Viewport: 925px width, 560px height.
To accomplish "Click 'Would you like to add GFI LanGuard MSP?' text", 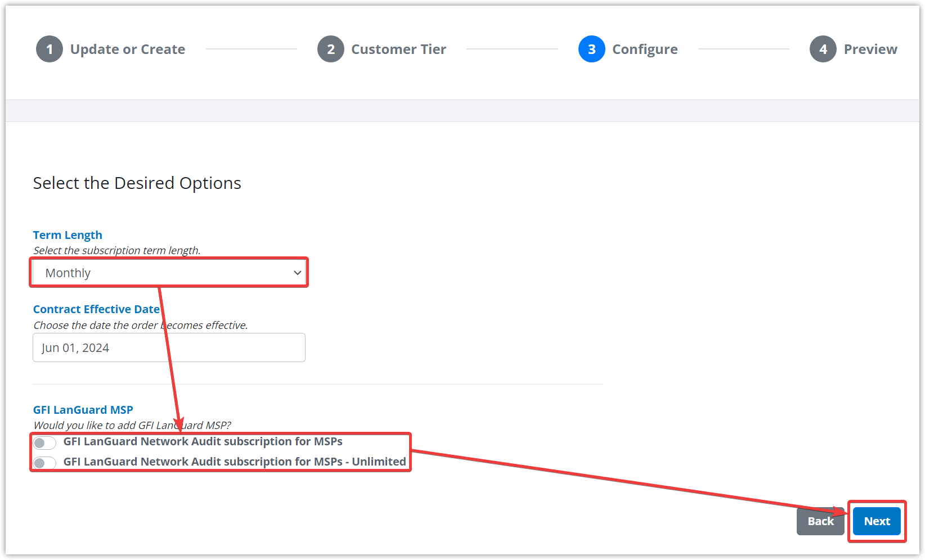I will click(x=132, y=425).
